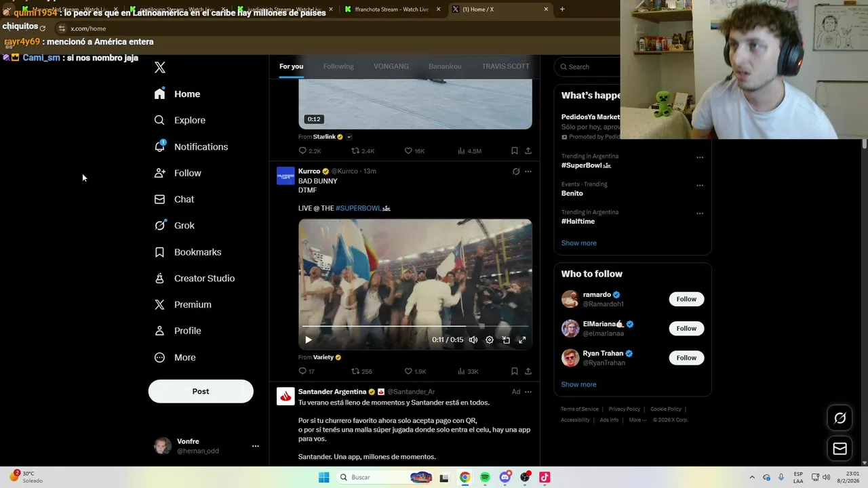
Task: Click the Post button
Action: pyautogui.click(x=201, y=391)
